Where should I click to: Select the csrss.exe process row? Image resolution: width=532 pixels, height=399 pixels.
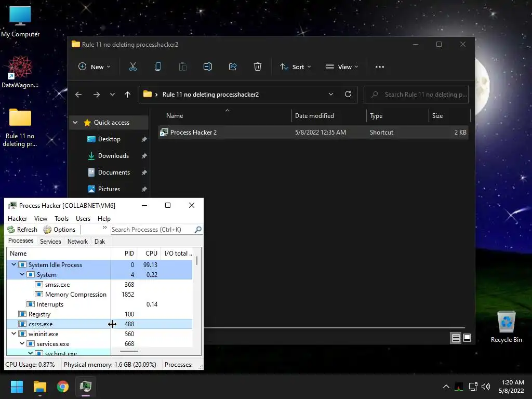click(99, 324)
